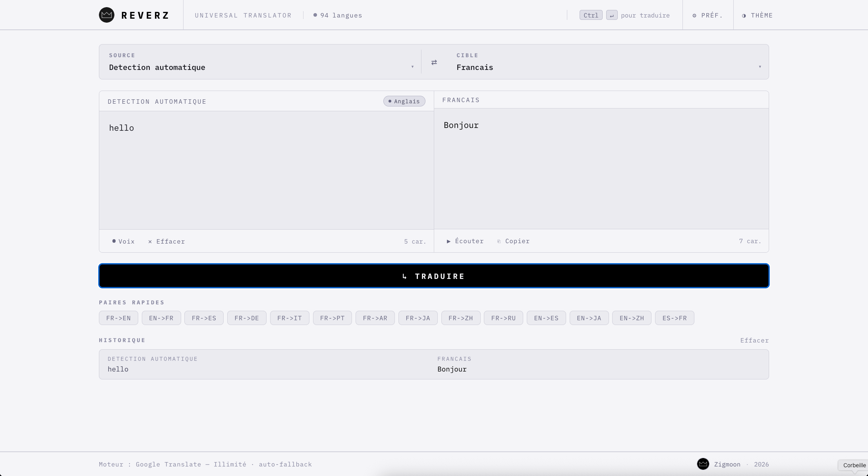
Task: Select the EN->JA quick pair
Action: coord(589,318)
